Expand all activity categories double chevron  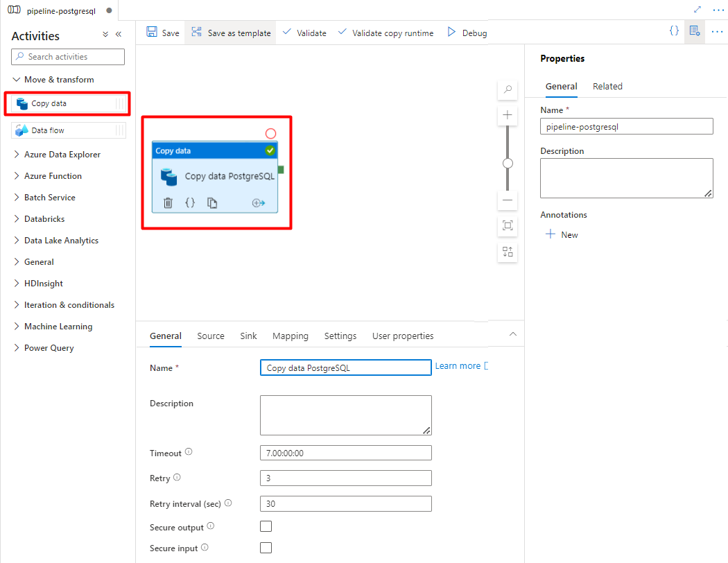105,35
